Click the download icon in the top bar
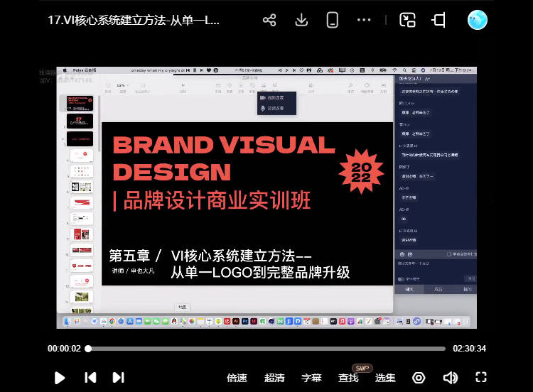This screenshot has height=392, width=533. 301,20
